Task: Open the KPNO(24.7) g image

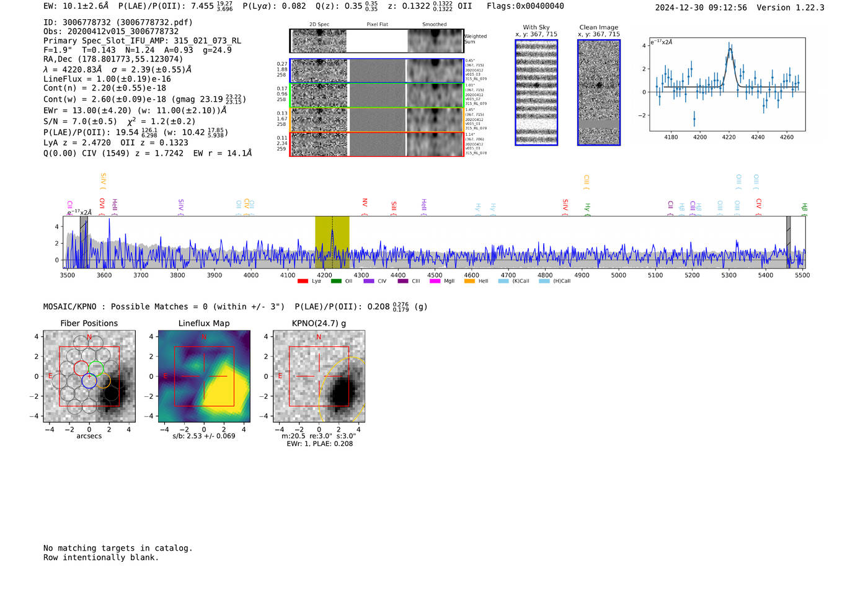Action: [319, 376]
